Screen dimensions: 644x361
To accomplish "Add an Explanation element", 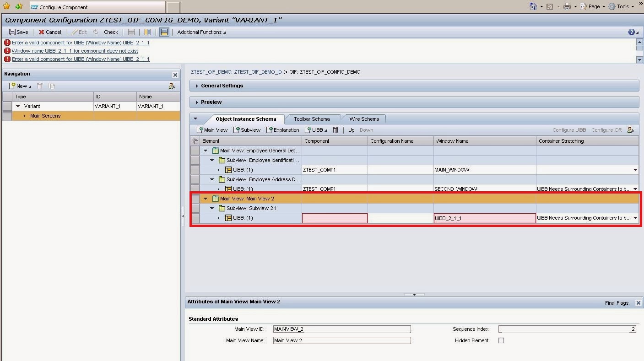I will pyautogui.click(x=283, y=130).
